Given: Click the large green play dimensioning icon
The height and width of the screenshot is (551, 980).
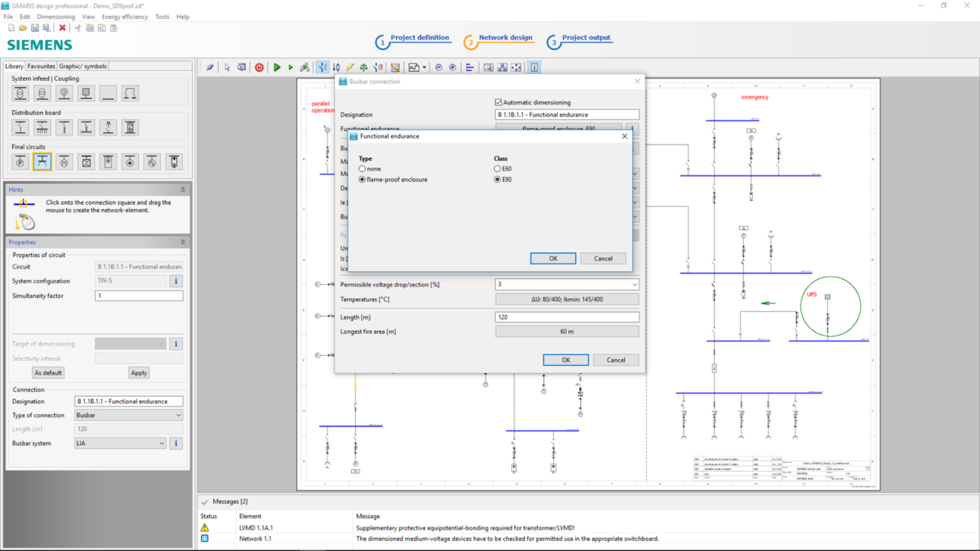Looking at the screenshot, I should [x=277, y=68].
